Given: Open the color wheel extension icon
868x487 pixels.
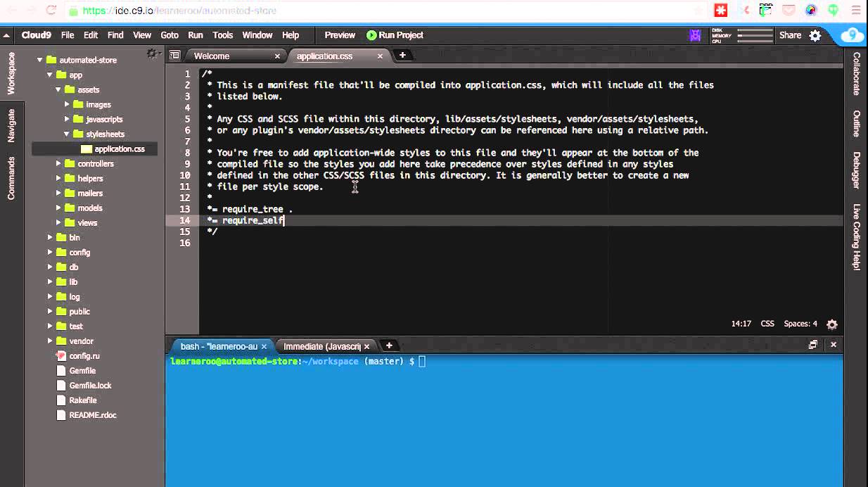Looking at the screenshot, I should click(811, 11).
